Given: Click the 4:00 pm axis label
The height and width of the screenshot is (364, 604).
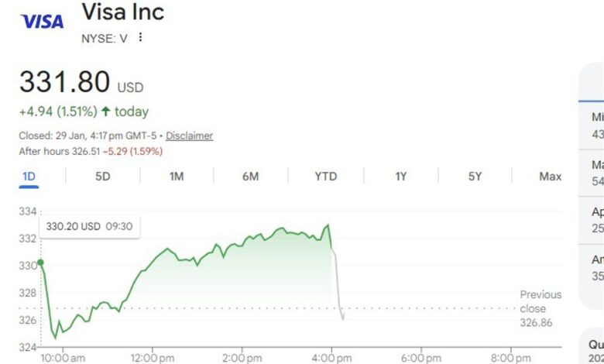Looking at the screenshot, I should click(332, 358).
